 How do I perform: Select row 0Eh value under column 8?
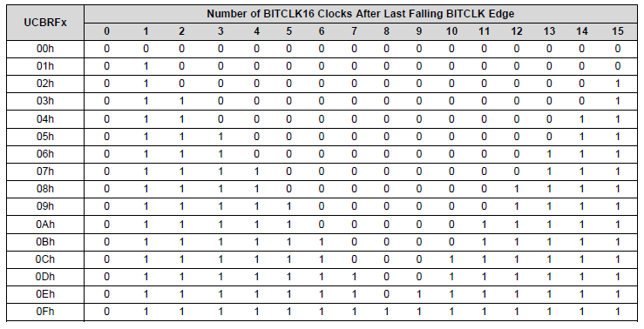[386, 294]
